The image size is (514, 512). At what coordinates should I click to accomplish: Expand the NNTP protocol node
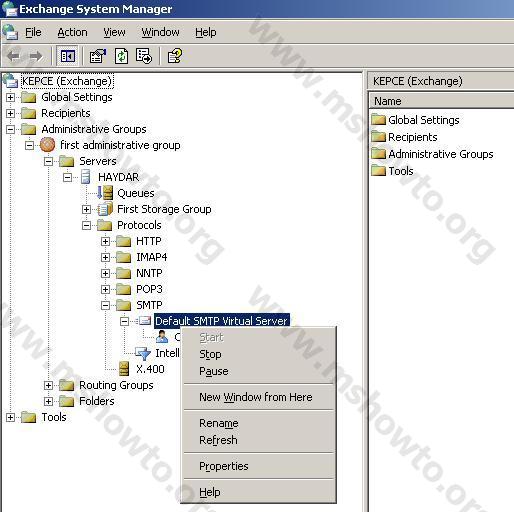(105, 273)
